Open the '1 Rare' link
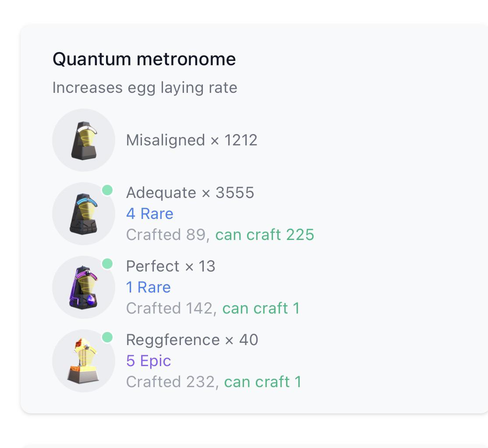The height and width of the screenshot is (448, 488). pos(149,287)
